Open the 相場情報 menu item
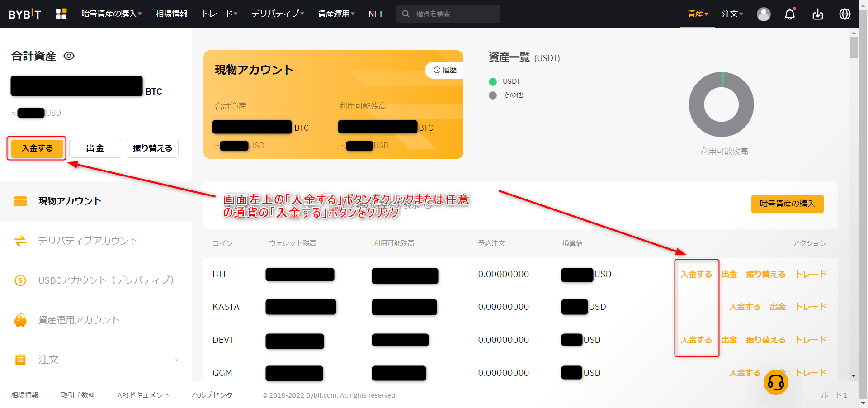The height and width of the screenshot is (408, 868). coord(171,14)
